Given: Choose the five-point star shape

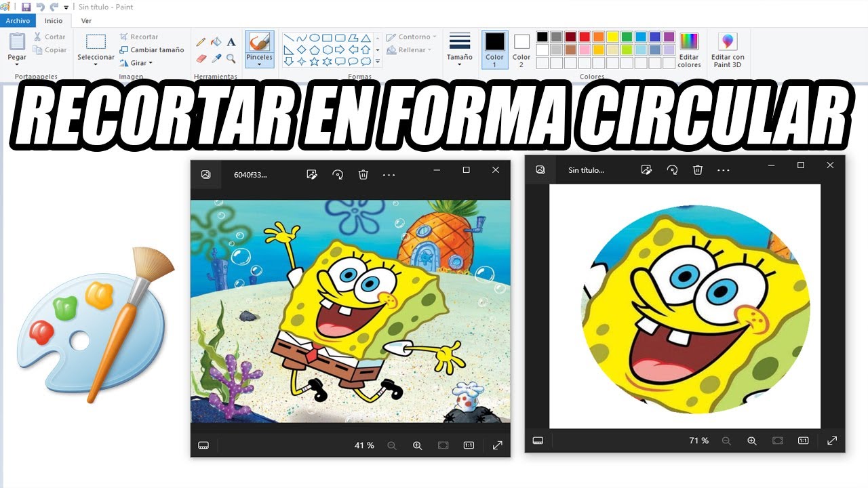Looking at the screenshot, I should 315,62.
